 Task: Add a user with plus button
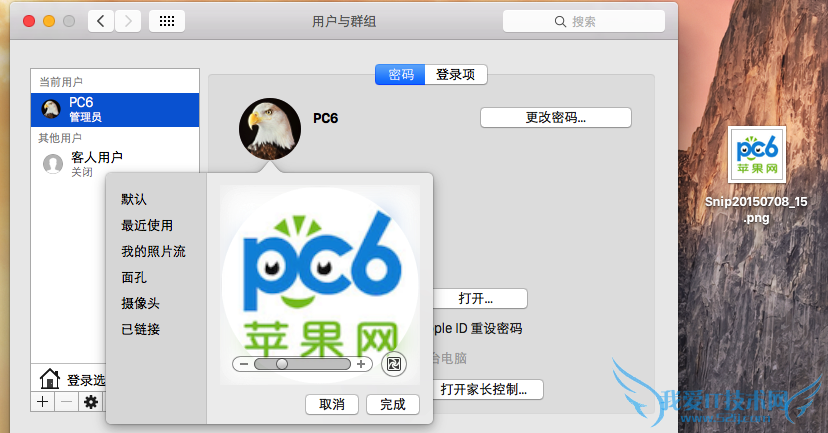coord(43,402)
